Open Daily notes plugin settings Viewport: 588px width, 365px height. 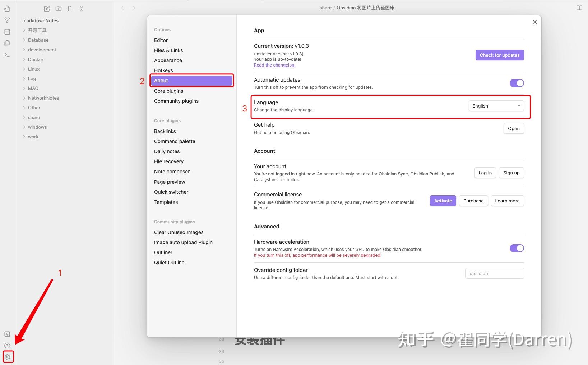pyautogui.click(x=191, y=151)
